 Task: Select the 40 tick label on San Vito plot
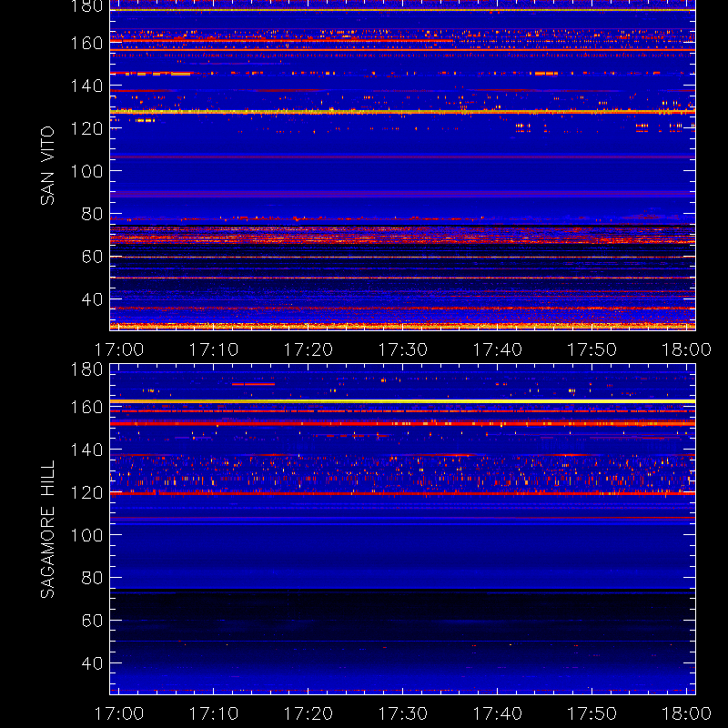click(x=92, y=299)
